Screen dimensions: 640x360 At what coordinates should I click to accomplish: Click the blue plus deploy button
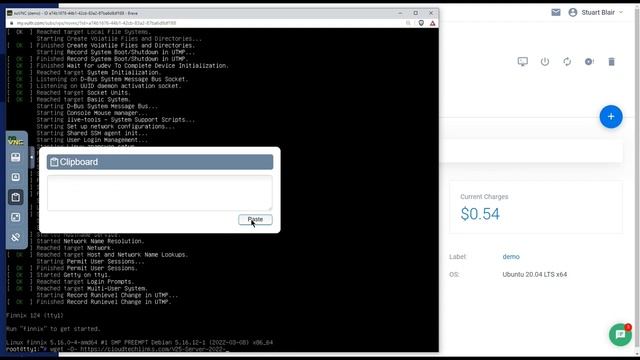611,117
